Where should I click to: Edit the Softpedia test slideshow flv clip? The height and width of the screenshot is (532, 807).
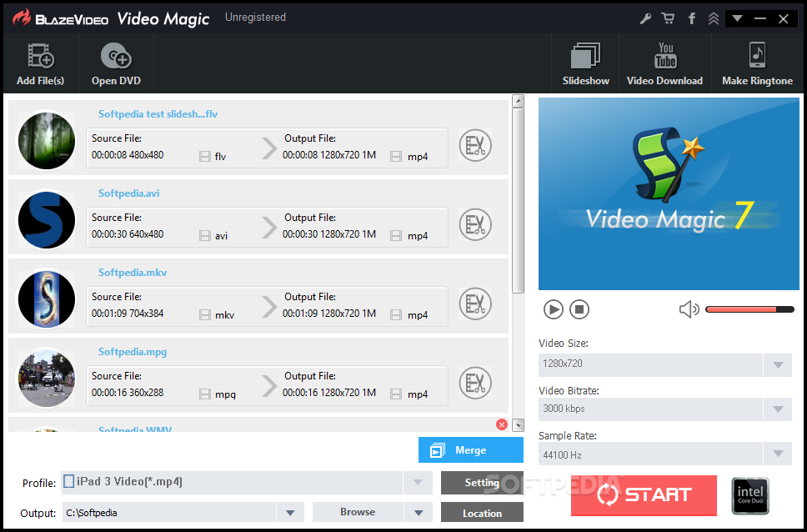(475, 145)
